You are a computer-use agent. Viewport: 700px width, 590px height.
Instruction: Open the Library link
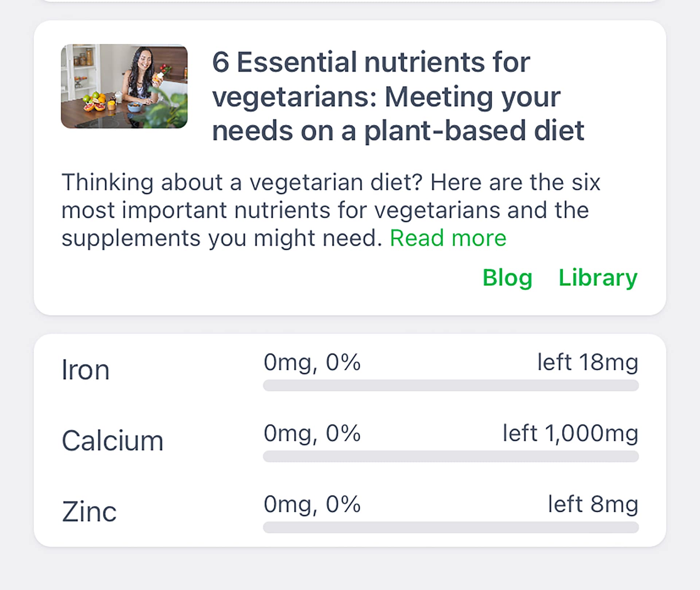[x=598, y=278]
